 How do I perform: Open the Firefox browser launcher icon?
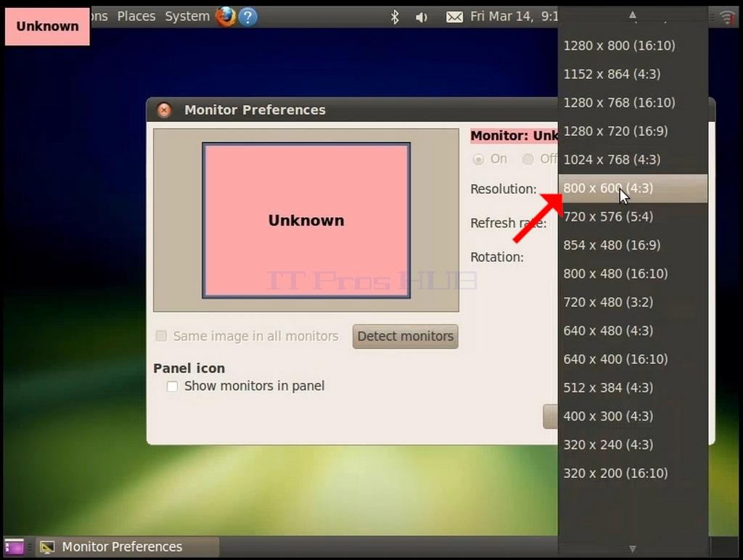click(x=226, y=17)
